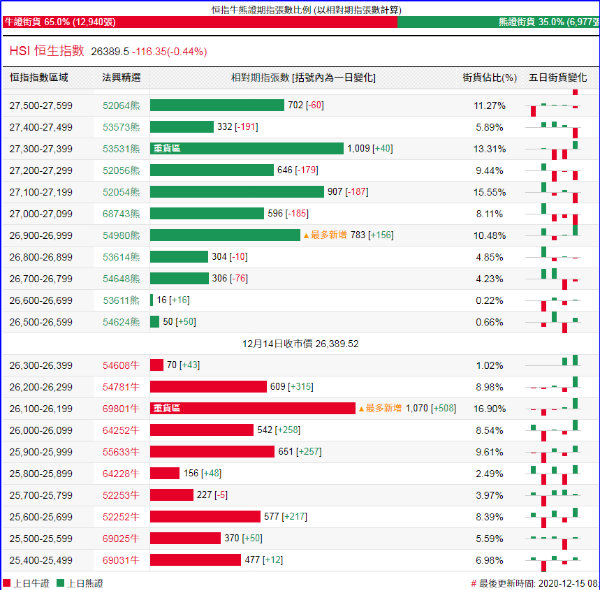The height and width of the screenshot is (590, 600).
Task: Click the 法興精選 column header
Action: point(121,78)
